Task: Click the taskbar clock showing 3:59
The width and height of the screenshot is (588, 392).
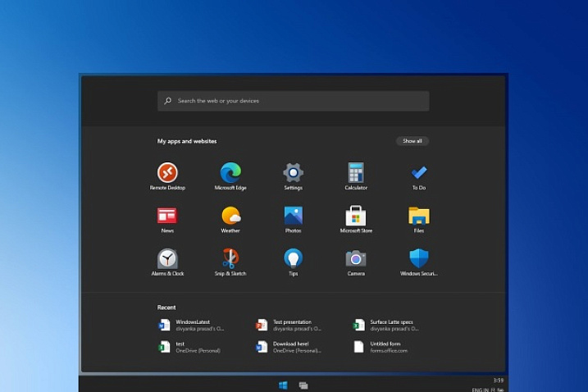Action: coord(499,381)
